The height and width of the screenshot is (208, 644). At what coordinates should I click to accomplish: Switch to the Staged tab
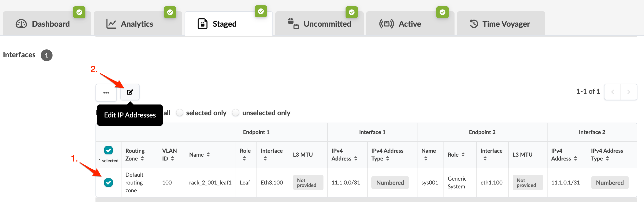pyautogui.click(x=224, y=24)
